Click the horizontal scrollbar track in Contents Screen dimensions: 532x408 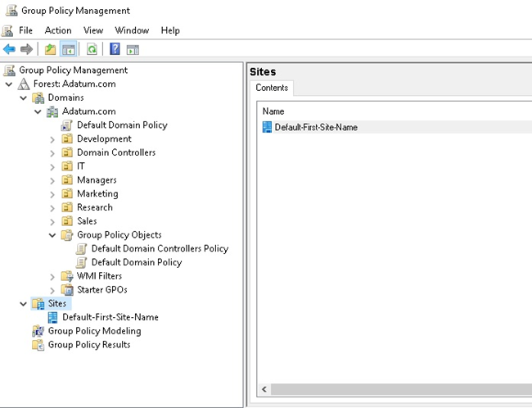[401, 389]
